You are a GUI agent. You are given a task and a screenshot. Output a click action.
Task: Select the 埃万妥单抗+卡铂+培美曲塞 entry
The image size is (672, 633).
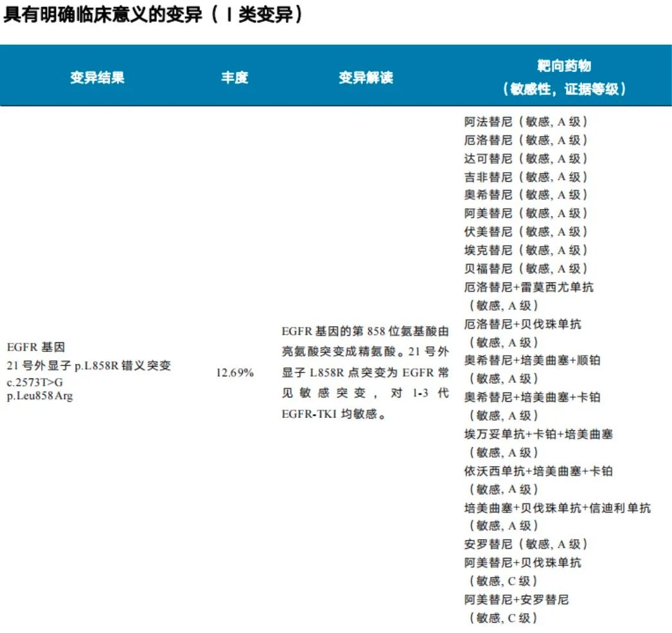tap(538, 434)
